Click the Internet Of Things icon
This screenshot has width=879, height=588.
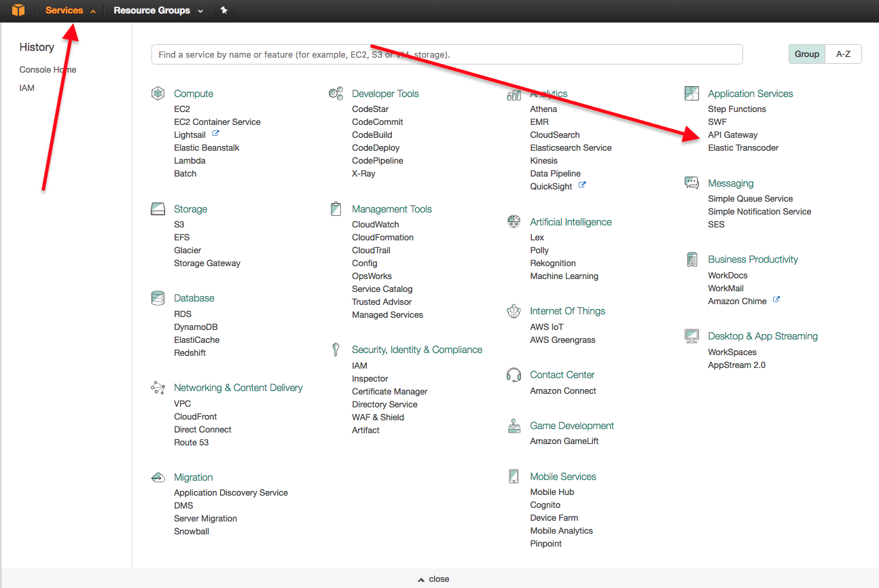514,311
